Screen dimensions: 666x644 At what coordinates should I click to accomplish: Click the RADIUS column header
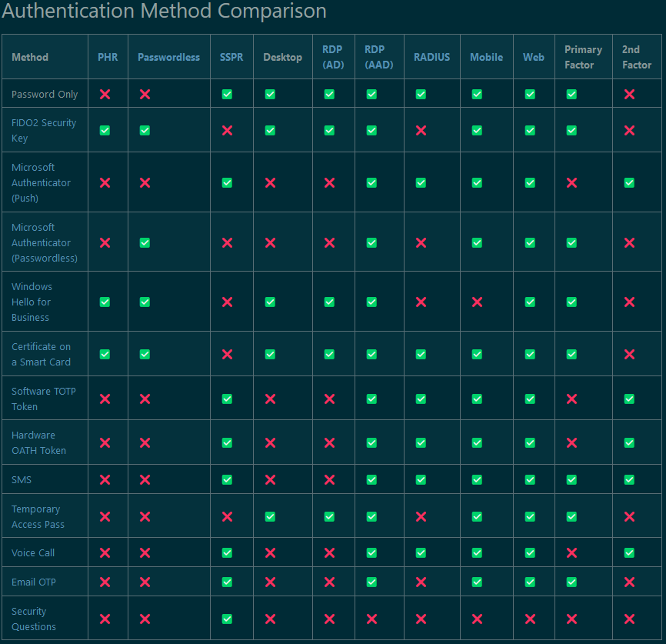coord(431,56)
